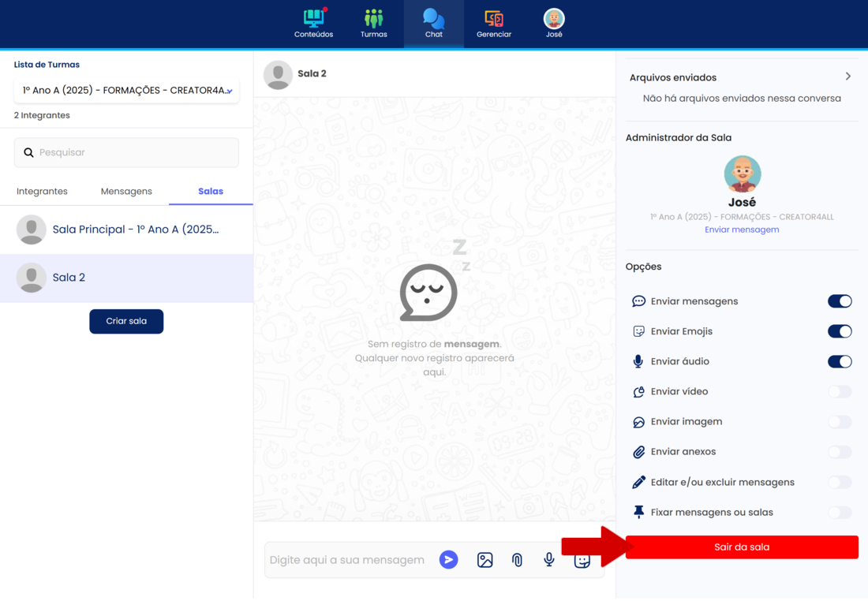Image resolution: width=868 pixels, height=601 pixels.
Task: Turn off the Enviar Emojis switch
Action: [839, 331]
